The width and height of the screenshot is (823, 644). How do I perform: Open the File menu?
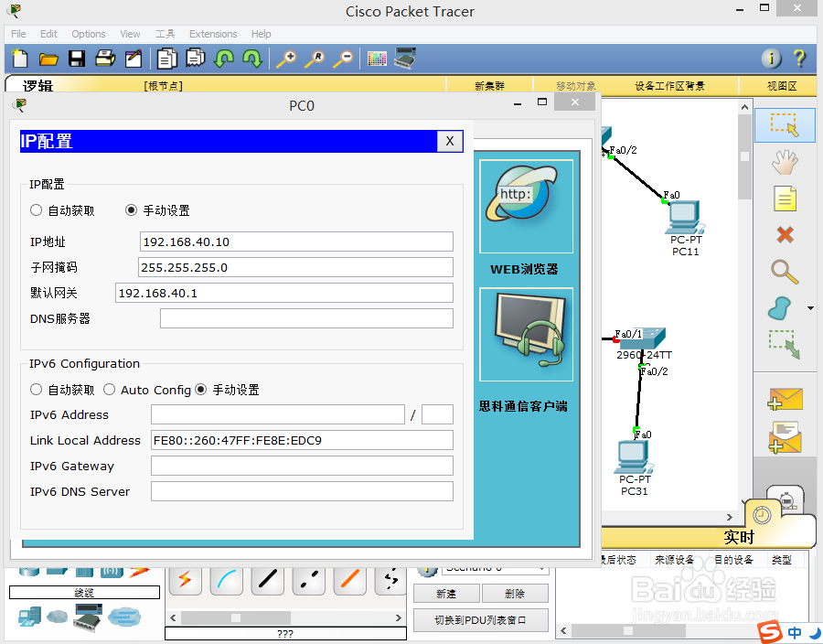coord(18,34)
